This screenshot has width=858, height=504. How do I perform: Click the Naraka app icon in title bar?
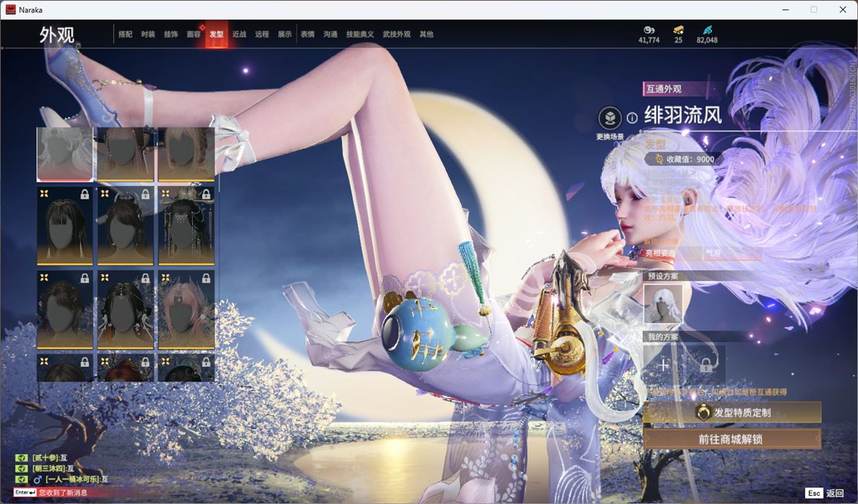click(x=10, y=10)
